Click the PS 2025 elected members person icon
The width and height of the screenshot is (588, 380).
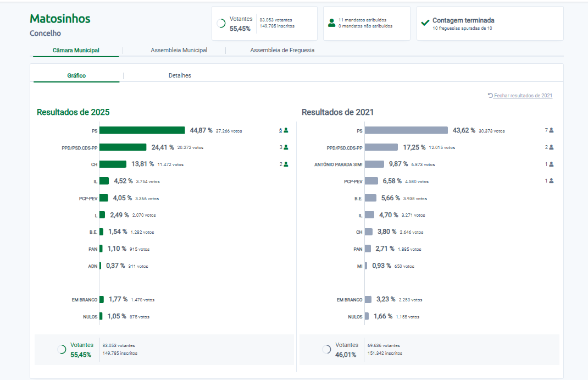[286, 130]
